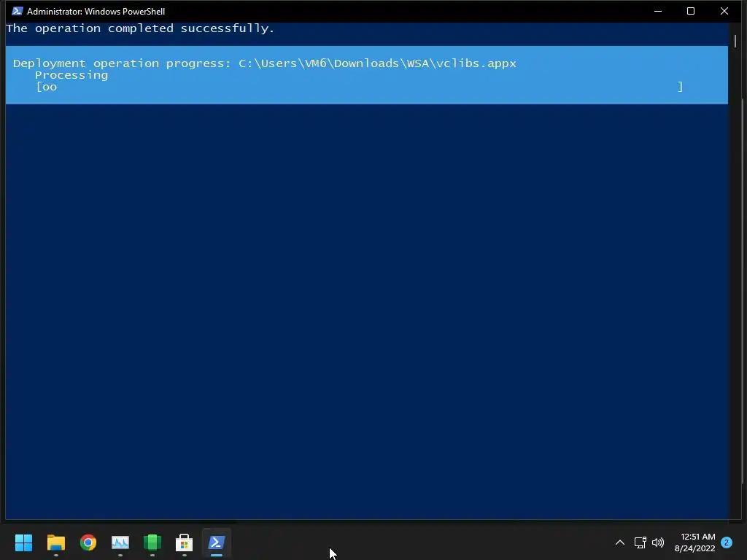Open Microsoft Store from the taskbar

(x=185, y=542)
